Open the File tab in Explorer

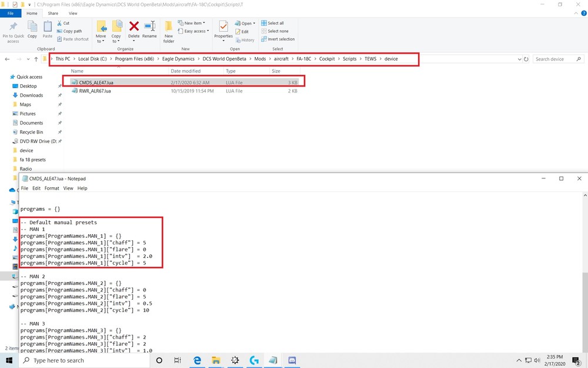(11, 13)
